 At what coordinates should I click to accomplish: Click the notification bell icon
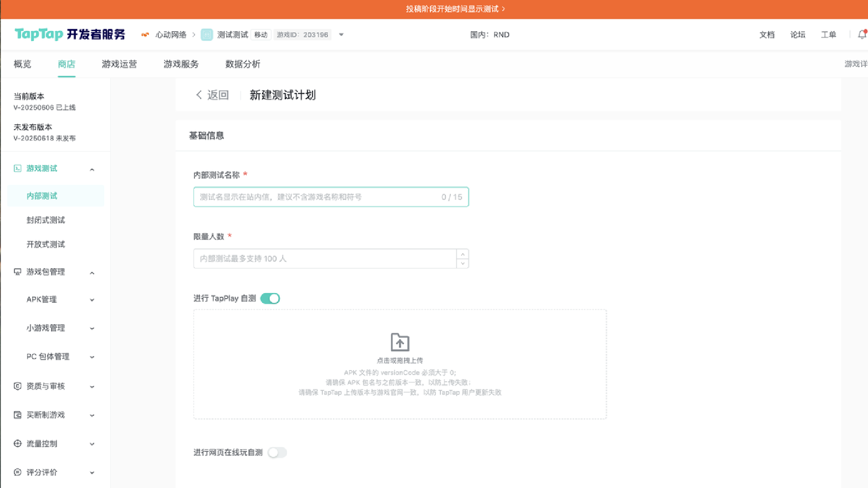click(862, 35)
